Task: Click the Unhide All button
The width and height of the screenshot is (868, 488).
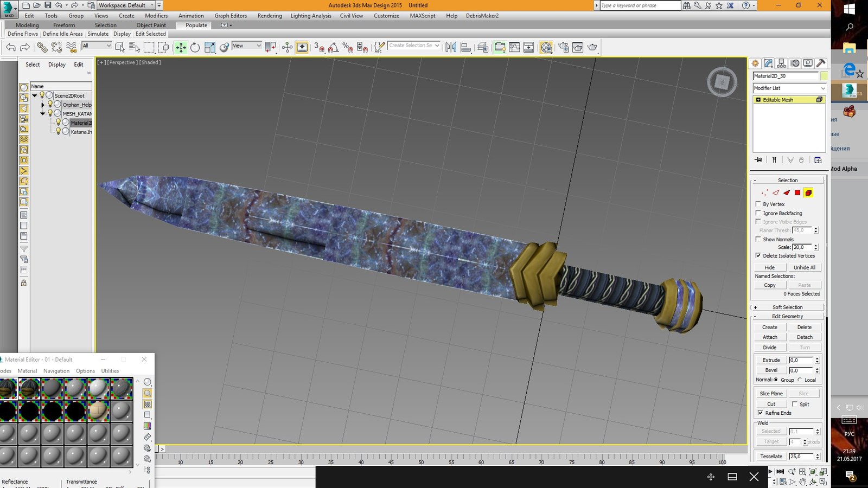Action: tap(805, 267)
